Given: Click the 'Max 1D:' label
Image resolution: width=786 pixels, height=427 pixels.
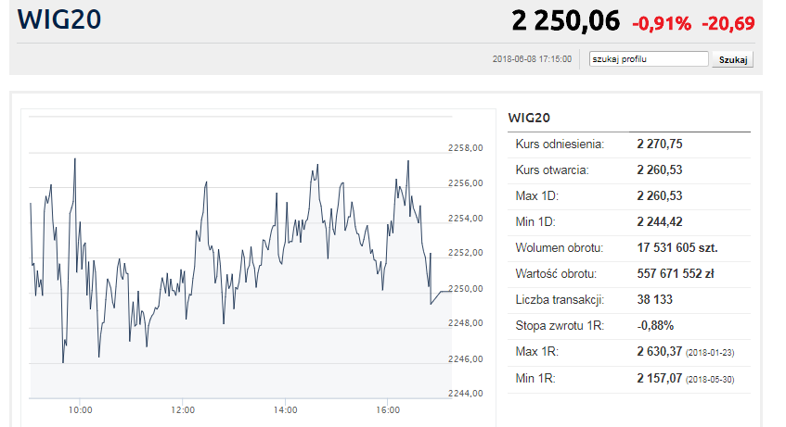Looking at the screenshot, I should (x=537, y=196).
